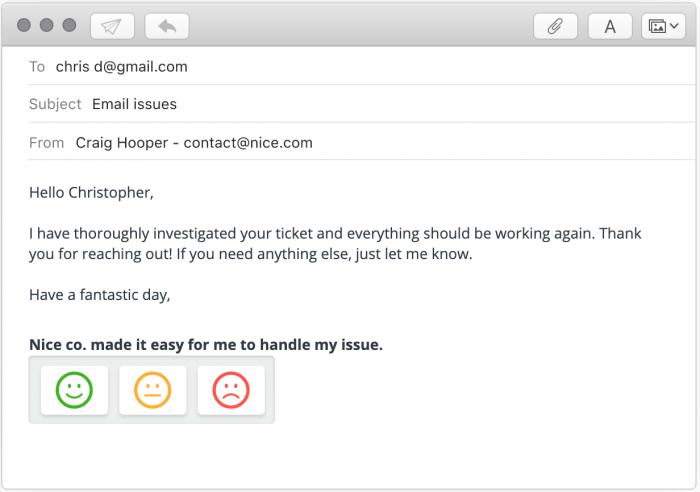Choose the orange neutral face rating
The height and width of the screenshot is (492, 700).
[153, 390]
